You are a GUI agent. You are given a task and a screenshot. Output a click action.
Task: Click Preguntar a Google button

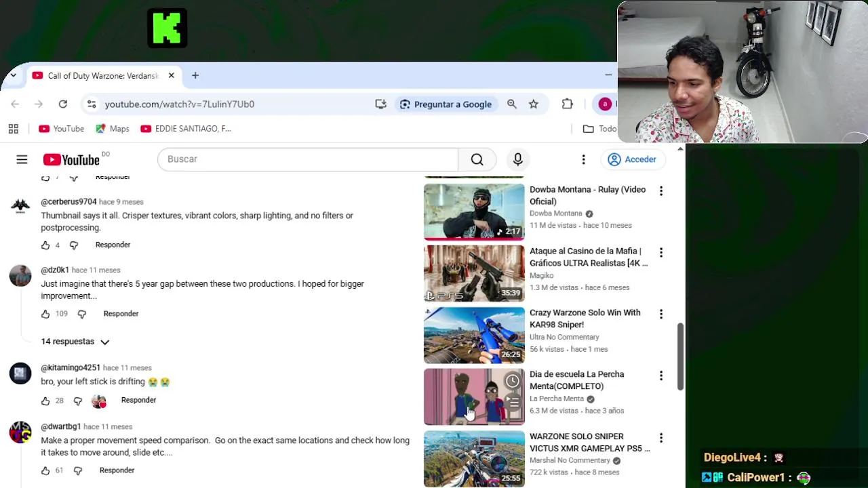click(x=446, y=104)
